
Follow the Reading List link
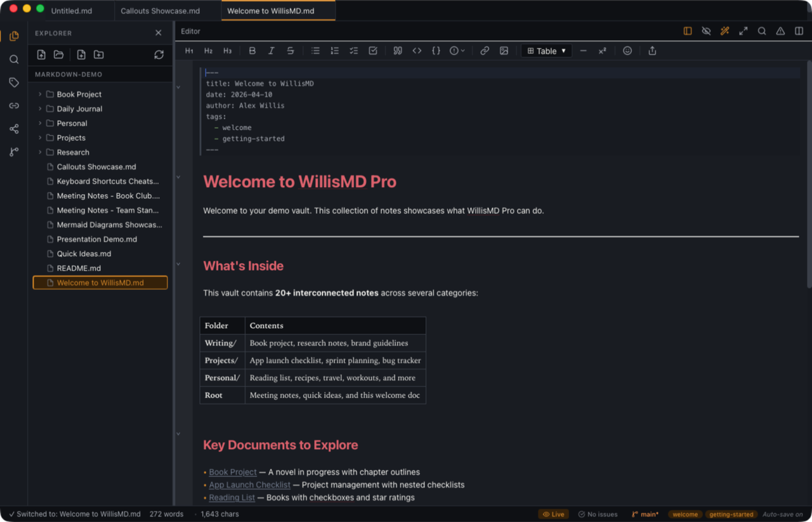[x=232, y=498]
